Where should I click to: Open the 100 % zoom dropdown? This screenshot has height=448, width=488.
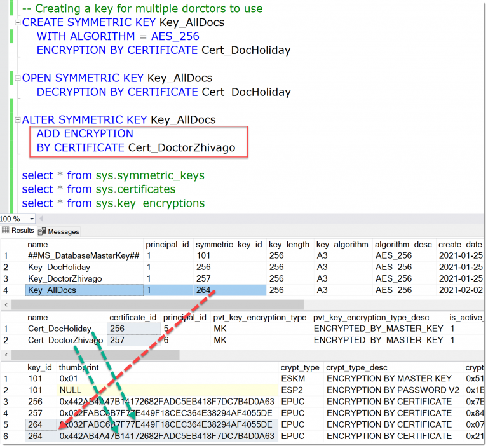point(31,219)
